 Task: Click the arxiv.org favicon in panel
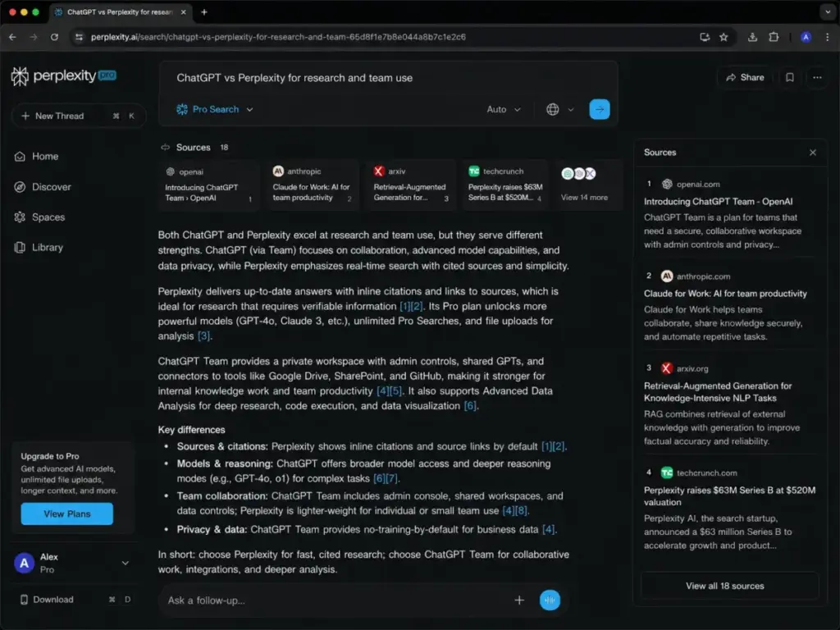pos(666,368)
